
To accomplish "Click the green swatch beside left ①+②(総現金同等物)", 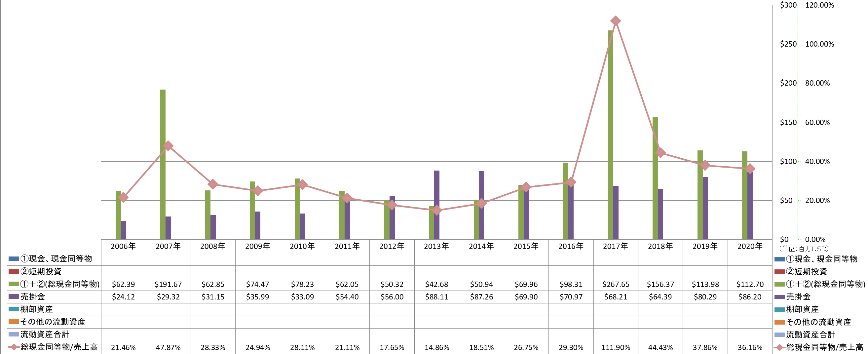I will point(14,284).
